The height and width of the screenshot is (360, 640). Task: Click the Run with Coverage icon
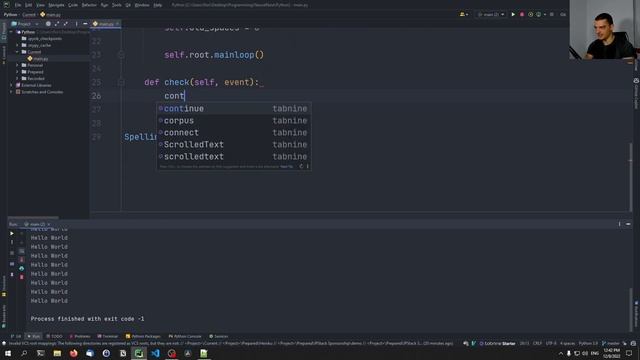tap(530, 14)
